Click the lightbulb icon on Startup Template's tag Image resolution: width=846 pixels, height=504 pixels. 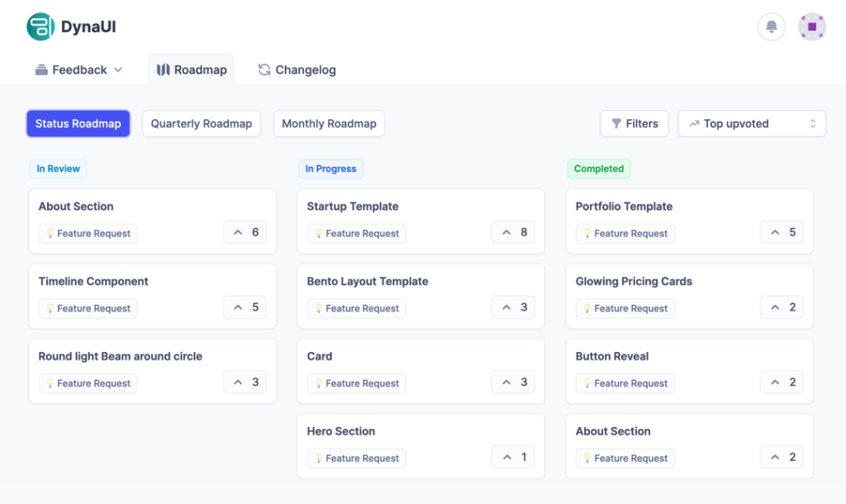[321, 233]
